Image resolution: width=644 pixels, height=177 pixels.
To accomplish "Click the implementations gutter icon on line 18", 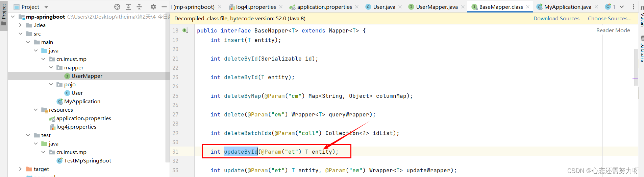I will click(185, 30).
